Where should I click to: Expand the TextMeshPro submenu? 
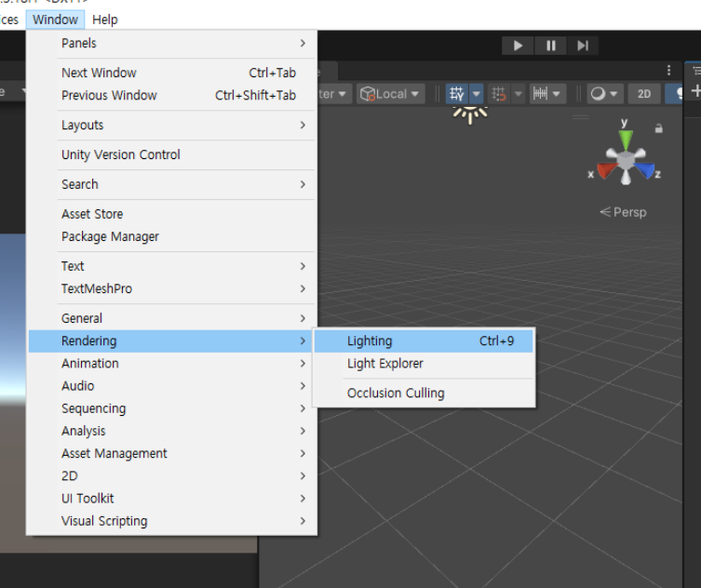[172, 288]
